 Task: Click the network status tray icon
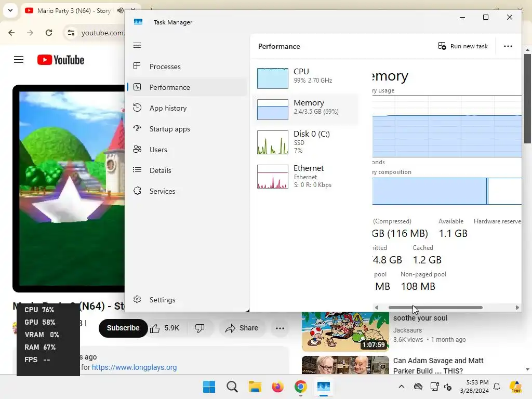(434, 387)
